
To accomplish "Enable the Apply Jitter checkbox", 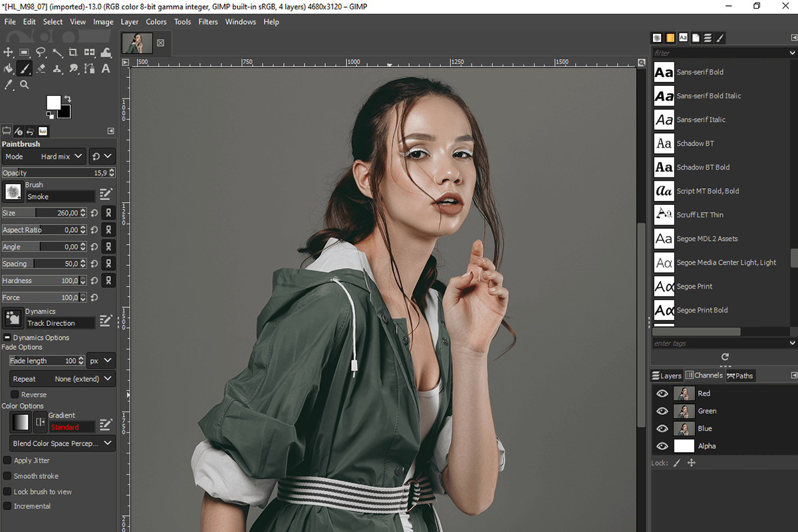I will coord(7,460).
